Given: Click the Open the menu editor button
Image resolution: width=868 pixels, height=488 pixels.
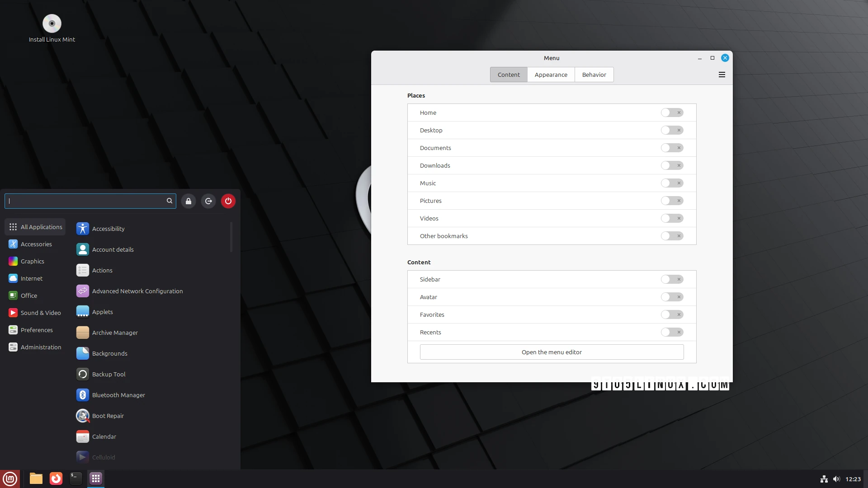Looking at the screenshot, I should click(551, 352).
